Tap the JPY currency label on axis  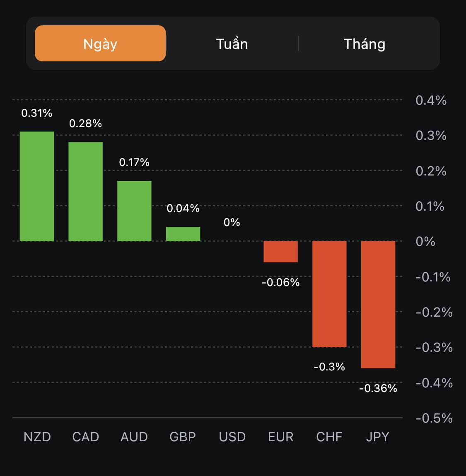[x=378, y=437]
